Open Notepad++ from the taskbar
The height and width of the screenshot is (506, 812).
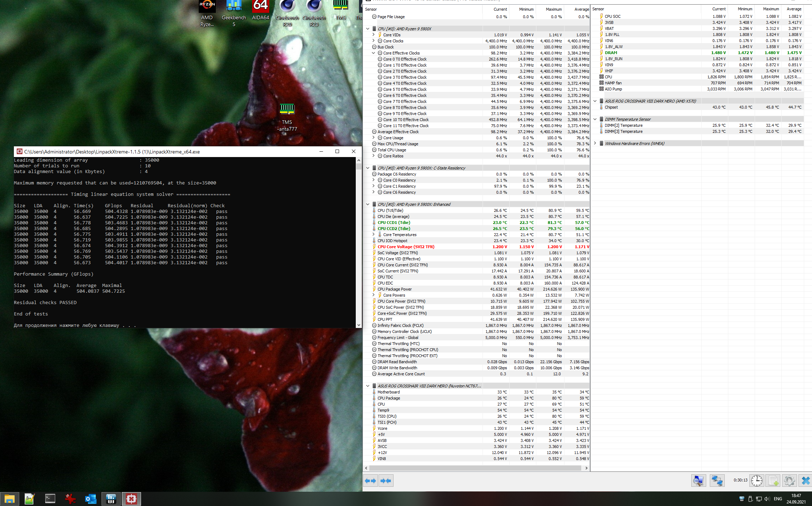30,499
